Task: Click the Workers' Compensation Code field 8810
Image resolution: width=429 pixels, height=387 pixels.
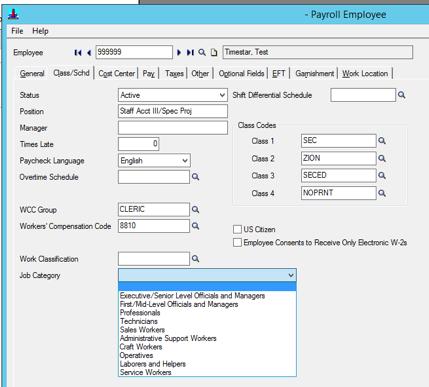Action: click(x=154, y=226)
